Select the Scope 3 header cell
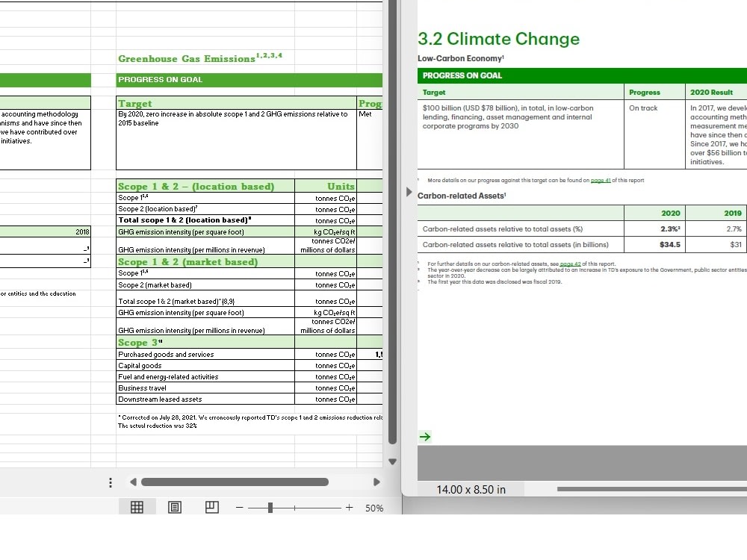747x560 pixels. pos(205,343)
